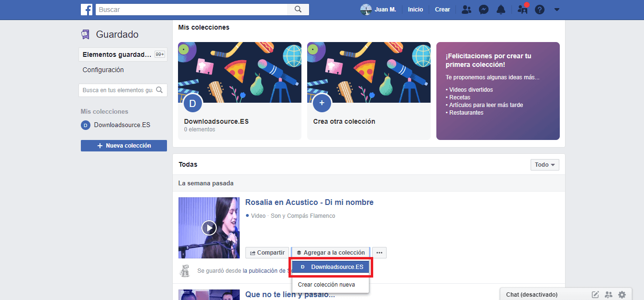Open Crea otra colección card image
644x300 pixels.
tap(369, 73)
